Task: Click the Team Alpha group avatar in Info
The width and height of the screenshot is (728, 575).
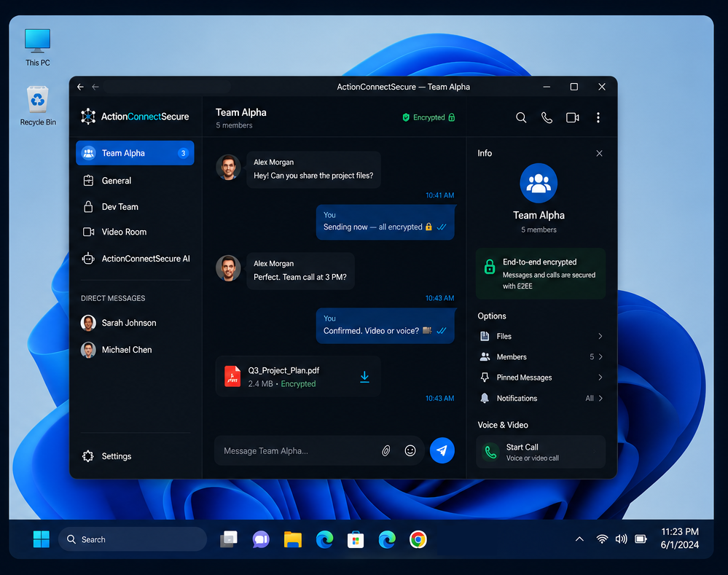Action: pos(539,183)
